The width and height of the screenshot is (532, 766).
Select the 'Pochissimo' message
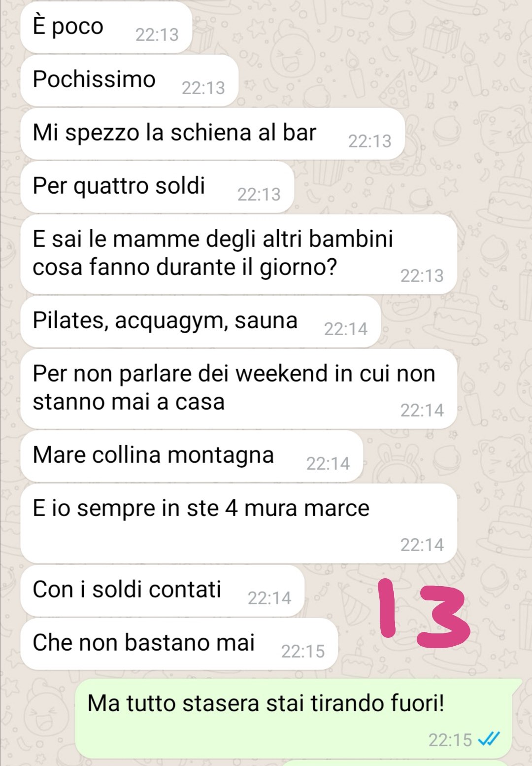point(130,80)
